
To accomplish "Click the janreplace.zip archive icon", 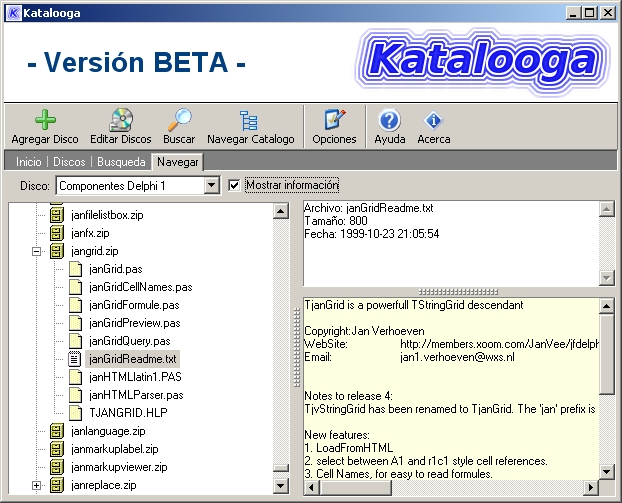I will coord(57,485).
